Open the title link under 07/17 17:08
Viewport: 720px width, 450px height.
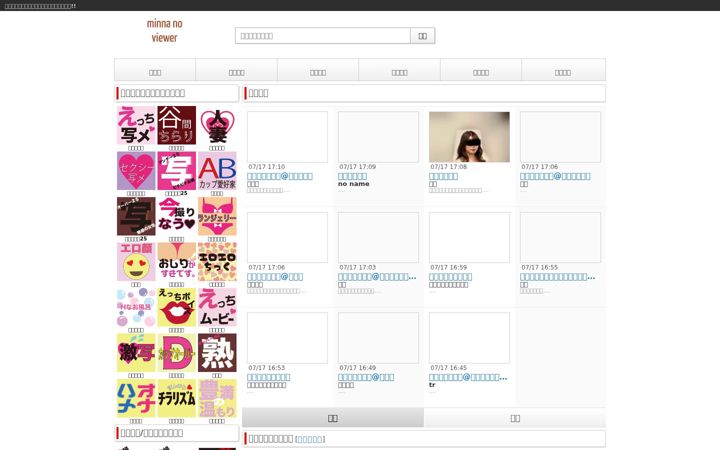click(443, 176)
